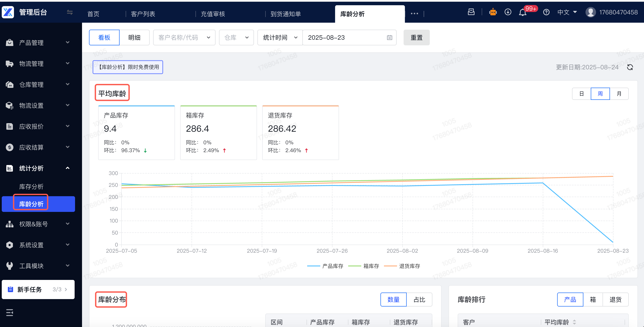Show 库龄排行 for 箱
644x327 pixels.
[593, 300]
